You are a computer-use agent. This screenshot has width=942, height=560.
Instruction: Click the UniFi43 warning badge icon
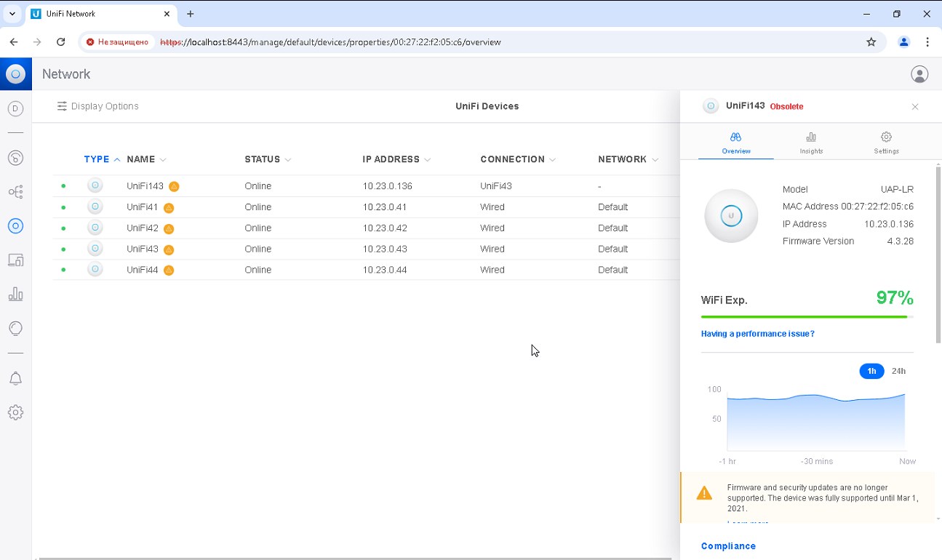click(x=169, y=249)
